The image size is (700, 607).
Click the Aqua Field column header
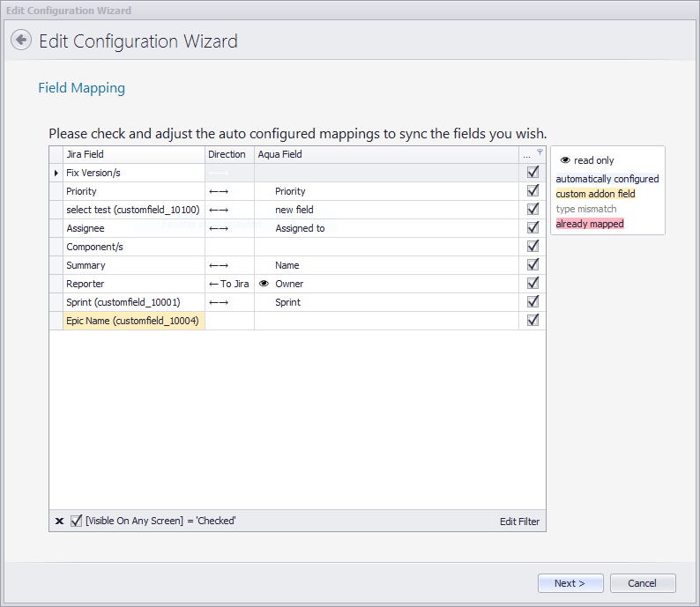coord(386,154)
